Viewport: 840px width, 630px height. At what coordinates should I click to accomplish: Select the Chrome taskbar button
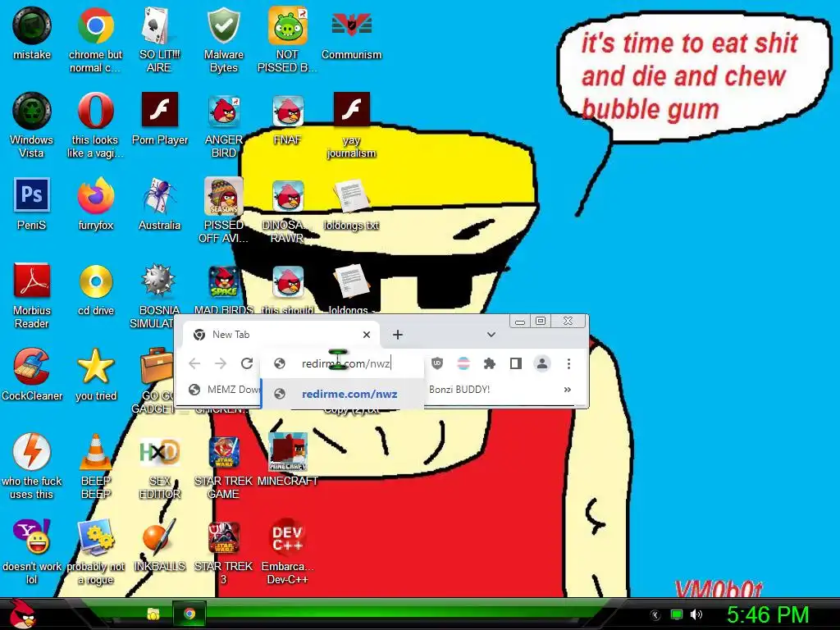[189, 614]
